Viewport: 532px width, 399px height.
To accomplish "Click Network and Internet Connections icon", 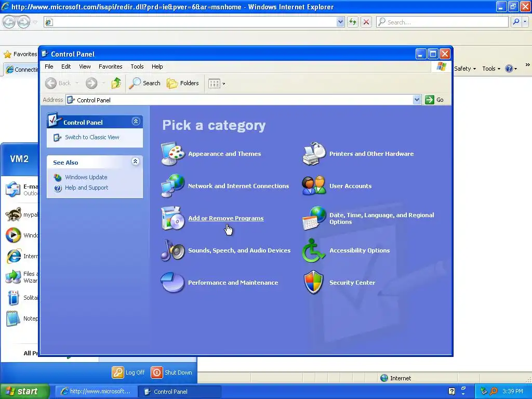I will pyautogui.click(x=172, y=185).
